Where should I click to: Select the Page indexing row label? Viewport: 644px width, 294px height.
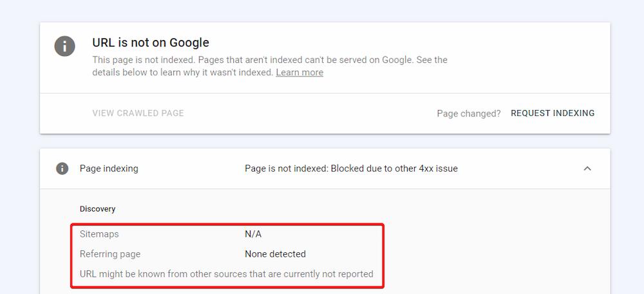point(109,169)
